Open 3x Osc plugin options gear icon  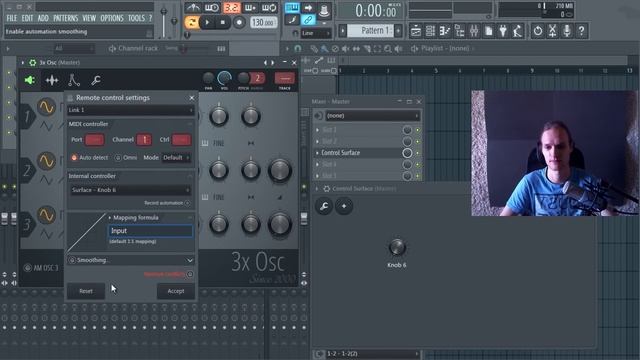tap(33, 62)
